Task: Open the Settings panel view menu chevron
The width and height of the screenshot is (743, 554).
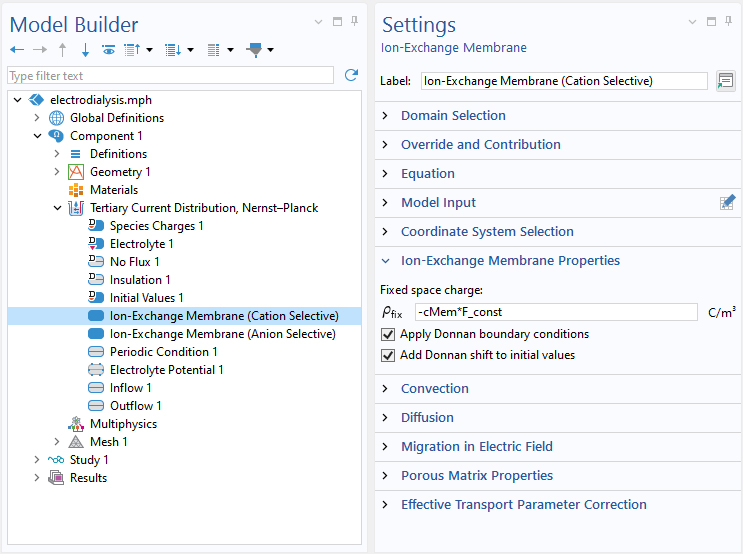Action: pos(692,22)
